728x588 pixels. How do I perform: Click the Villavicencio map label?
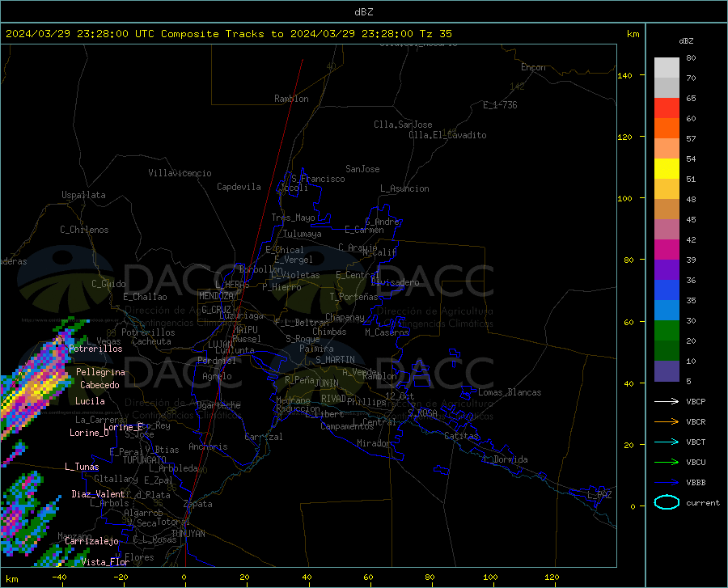pos(180,173)
